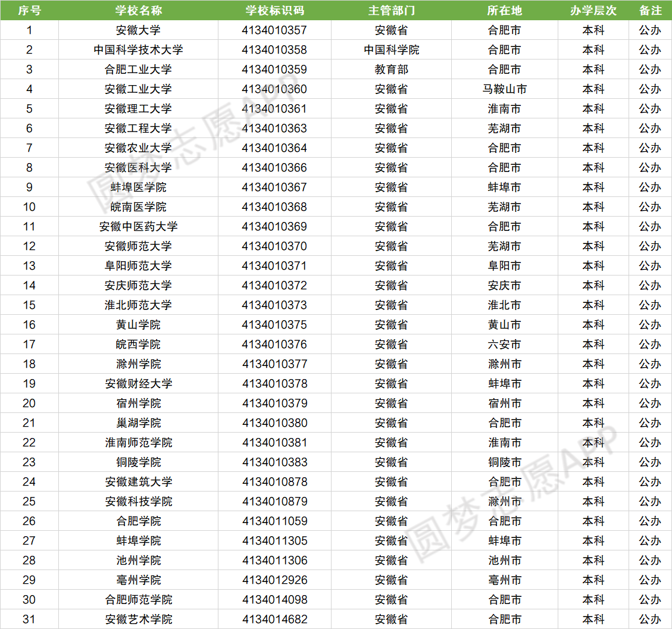Click the 亳州市 location cell
The image size is (672, 629).
click(x=504, y=580)
